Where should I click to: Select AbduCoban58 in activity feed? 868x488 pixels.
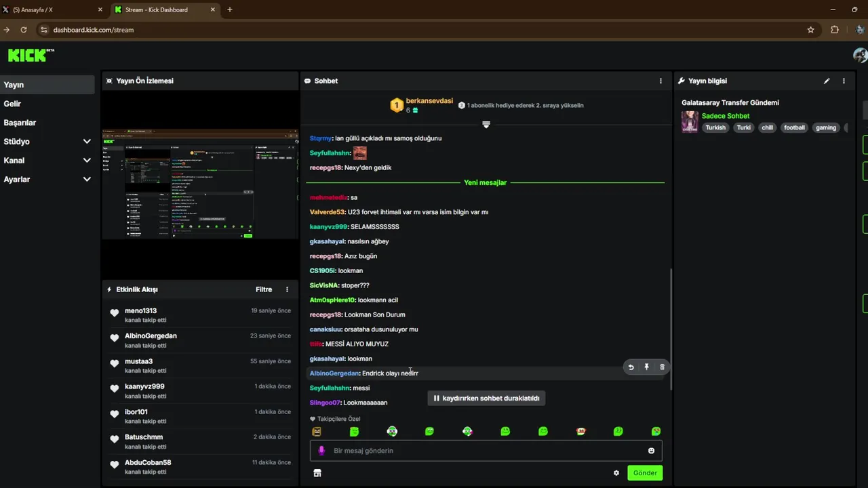coord(148,463)
